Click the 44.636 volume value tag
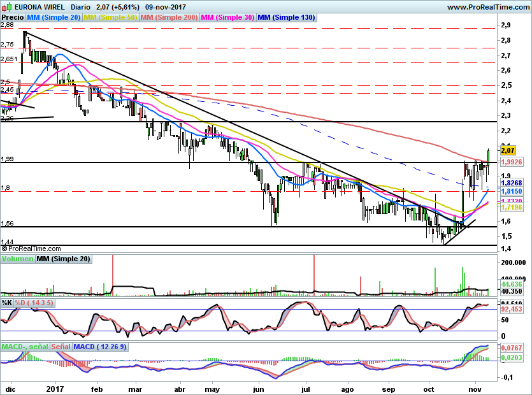 click(512, 284)
